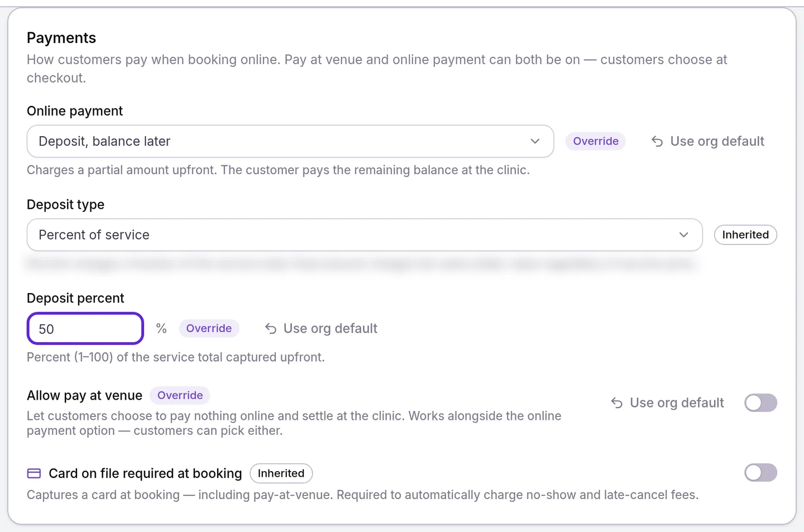Image resolution: width=804 pixels, height=532 pixels.
Task: Click Inherited badge next to Card on file
Action: [281, 473]
